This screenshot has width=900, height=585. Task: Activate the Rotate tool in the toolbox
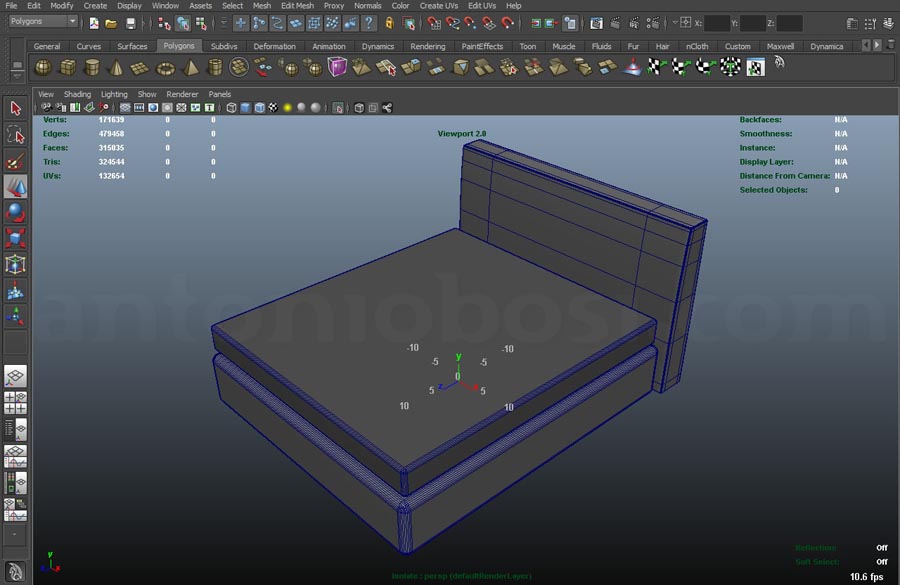tap(15, 213)
